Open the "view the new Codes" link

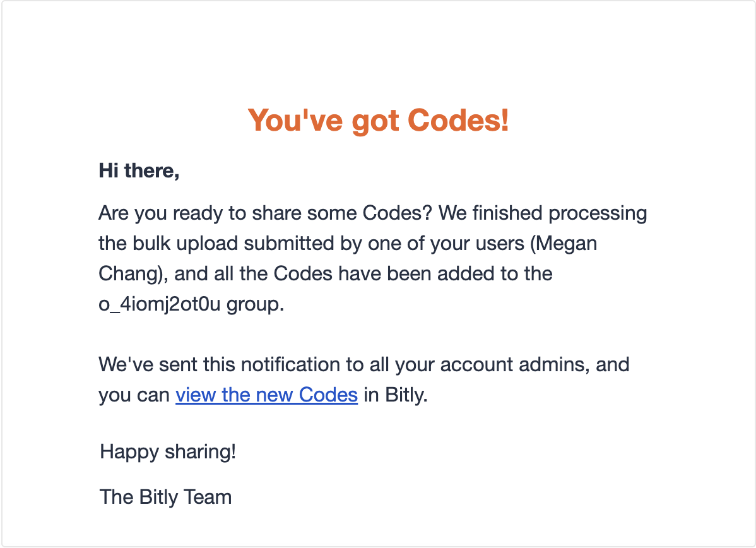coord(267,395)
